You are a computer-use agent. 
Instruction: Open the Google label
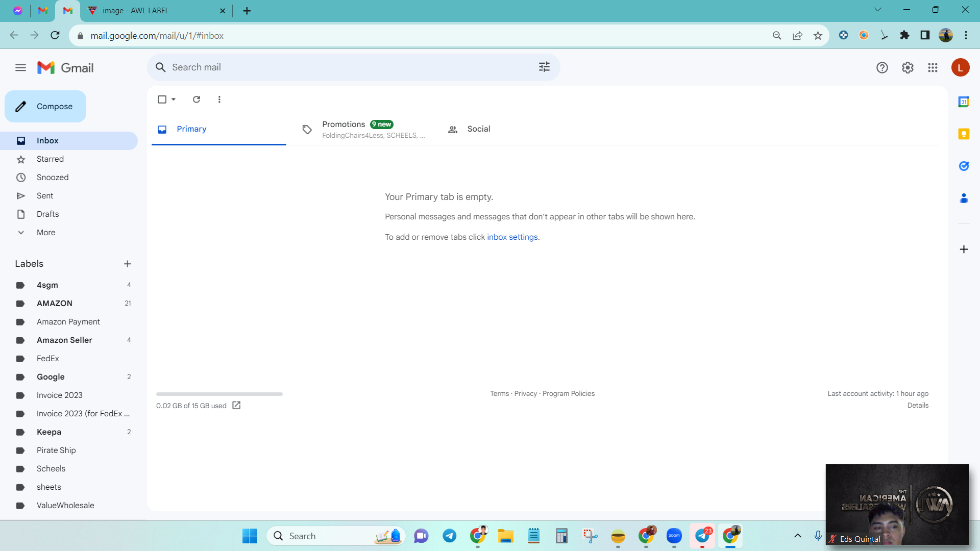(x=69, y=377)
